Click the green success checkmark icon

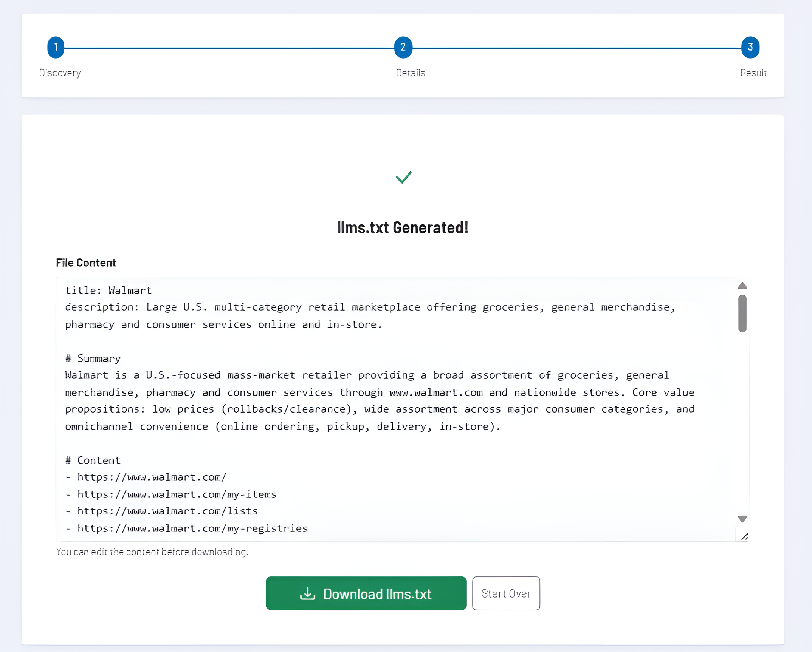403,177
